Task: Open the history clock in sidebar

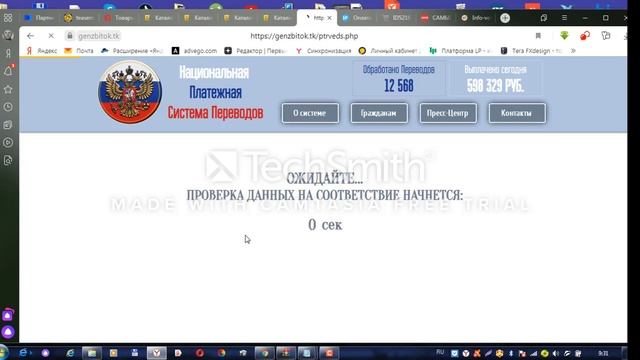Action: 8,107
